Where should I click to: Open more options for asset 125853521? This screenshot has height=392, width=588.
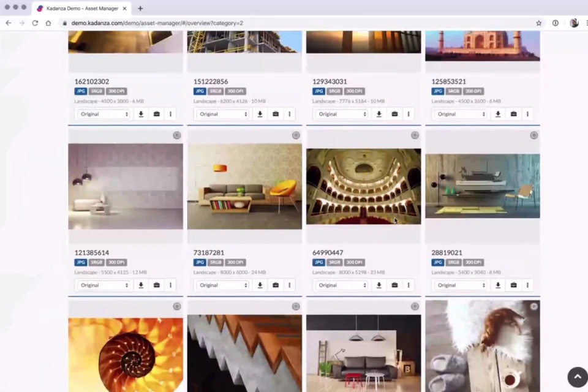point(527,114)
